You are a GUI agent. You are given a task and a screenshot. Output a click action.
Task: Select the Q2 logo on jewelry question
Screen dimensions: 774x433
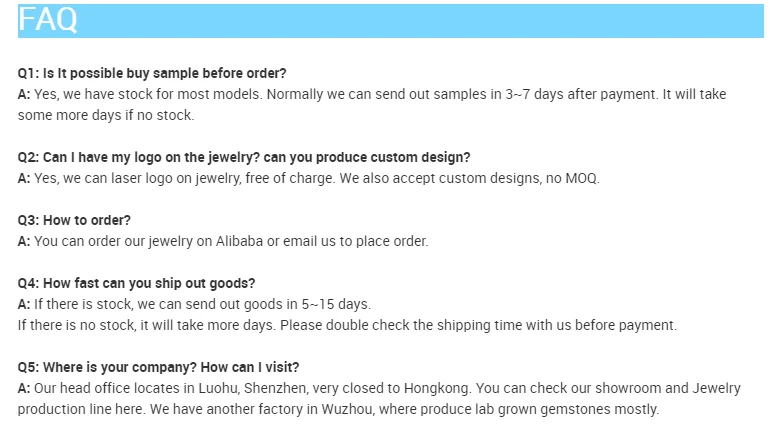coord(244,157)
